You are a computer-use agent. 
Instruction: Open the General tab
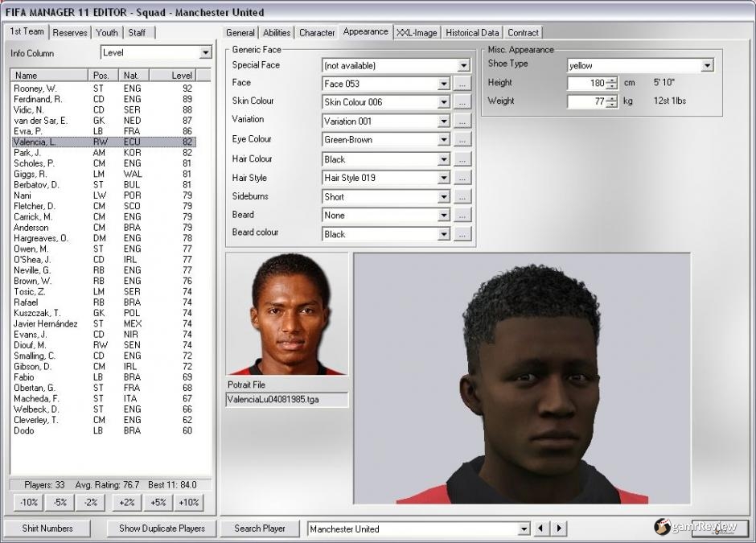[240, 33]
